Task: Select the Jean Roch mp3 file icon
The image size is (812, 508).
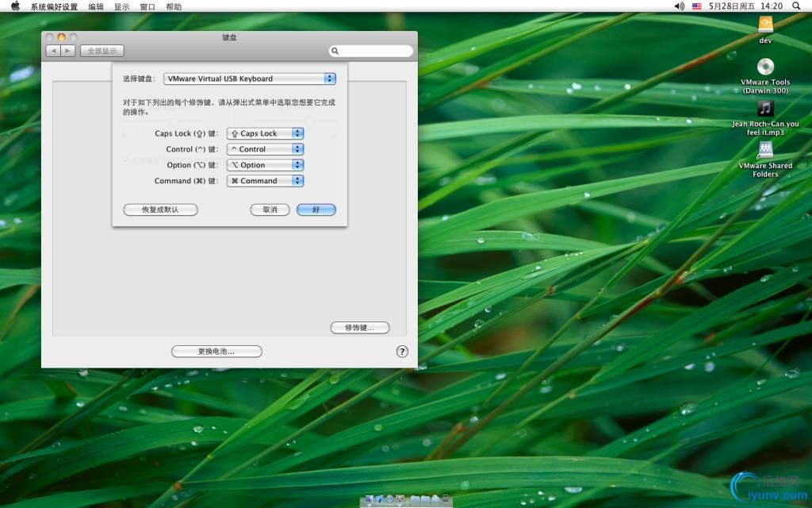Action: tap(765, 109)
